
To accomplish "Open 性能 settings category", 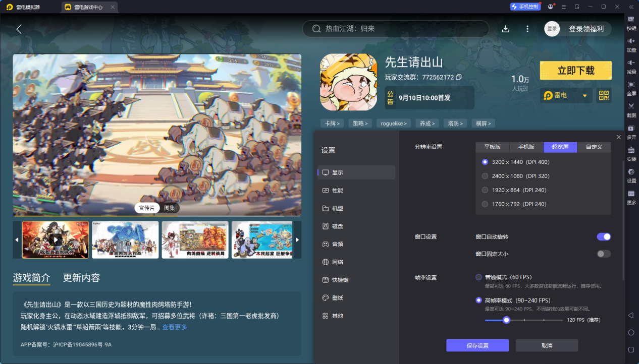I will click(356, 190).
